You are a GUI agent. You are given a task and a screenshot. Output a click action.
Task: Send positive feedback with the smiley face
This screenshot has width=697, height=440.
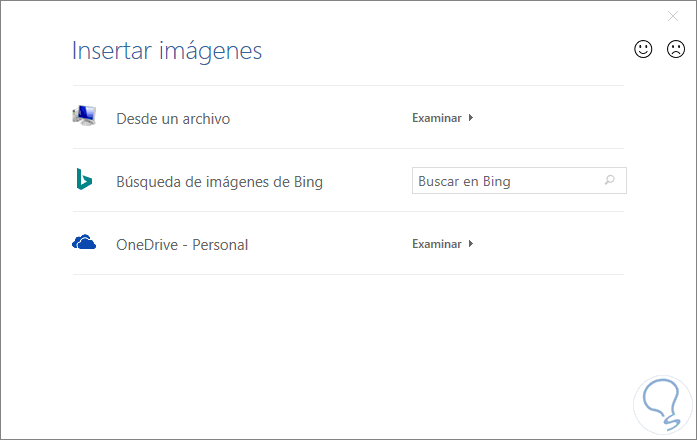(x=644, y=49)
